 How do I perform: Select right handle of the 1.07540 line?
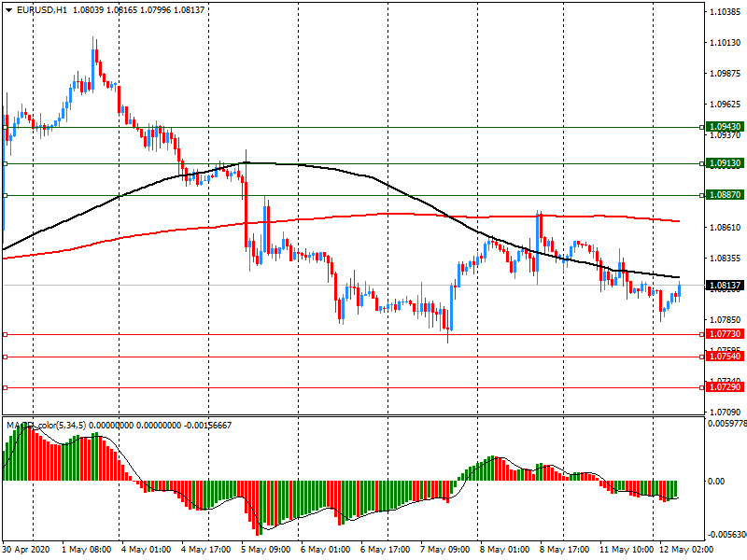tap(702, 357)
